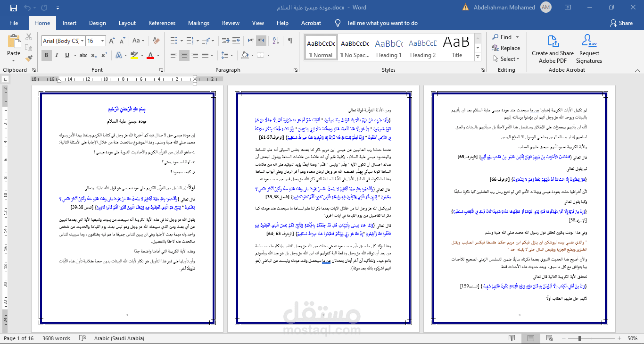Open the font name dropdown
The width and height of the screenshot is (644, 344).
82,41
